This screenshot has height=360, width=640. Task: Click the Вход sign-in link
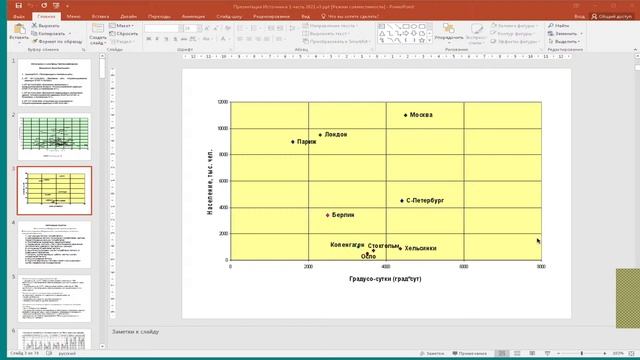[x=579, y=17]
